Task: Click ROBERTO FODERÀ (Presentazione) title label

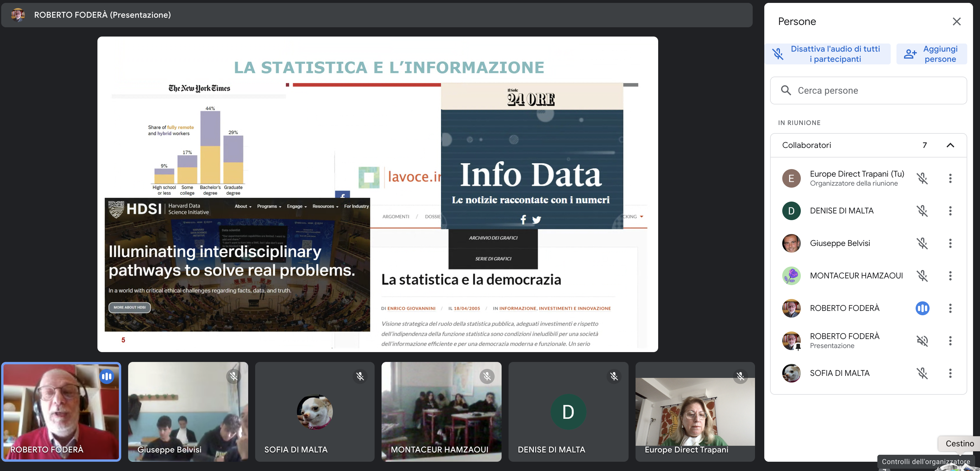Action: click(x=102, y=15)
